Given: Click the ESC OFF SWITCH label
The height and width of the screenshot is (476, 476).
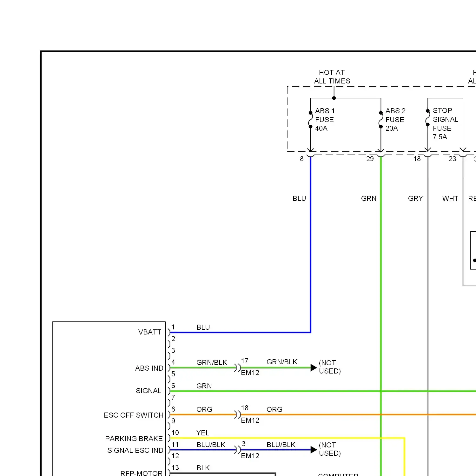Looking at the screenshot, I should pyautogui.click(x=134, y=415).
